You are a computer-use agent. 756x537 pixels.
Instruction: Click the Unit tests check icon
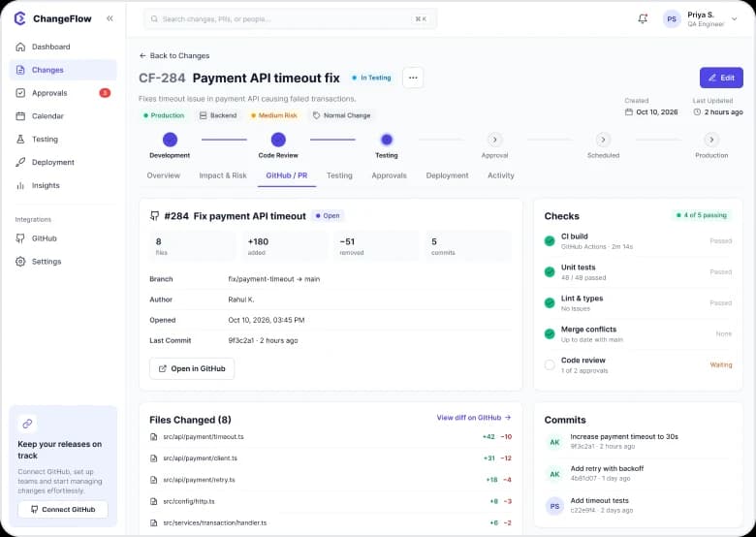click(550, 271)
